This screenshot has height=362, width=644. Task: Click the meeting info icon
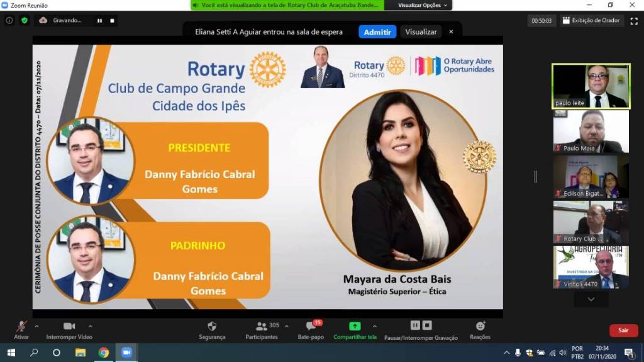(x=9, y=20)
